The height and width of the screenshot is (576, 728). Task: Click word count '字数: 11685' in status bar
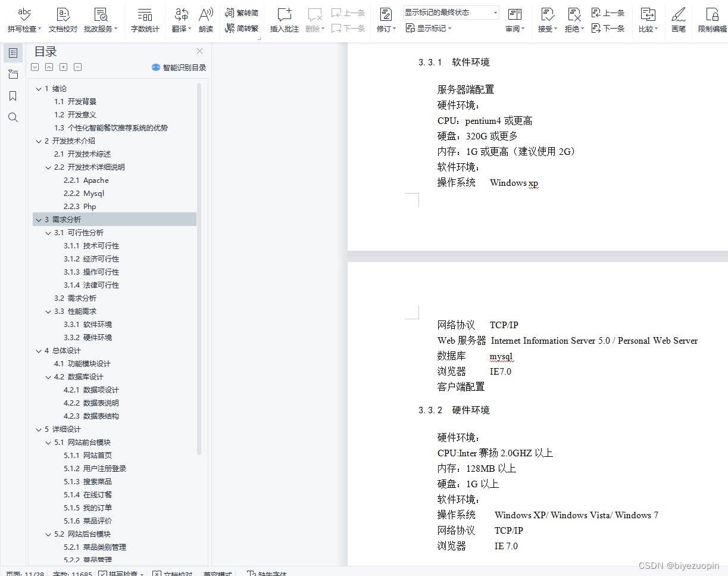[x=72, y=574]
